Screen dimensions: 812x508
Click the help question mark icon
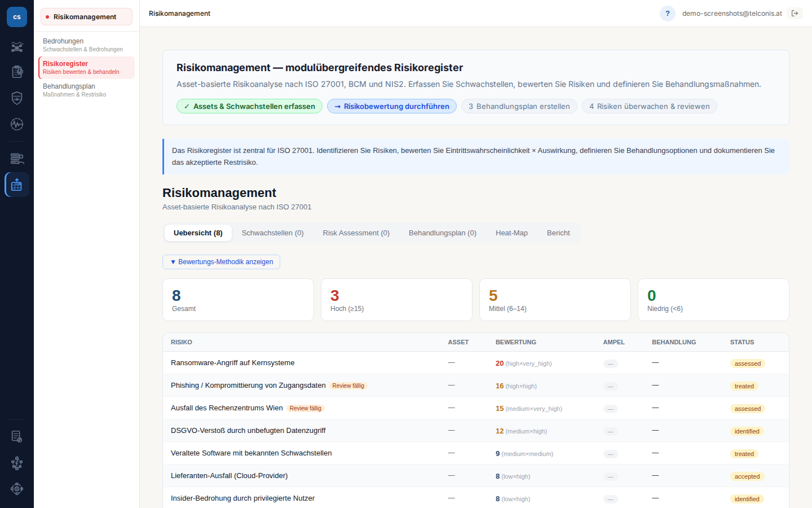[668, 14]
